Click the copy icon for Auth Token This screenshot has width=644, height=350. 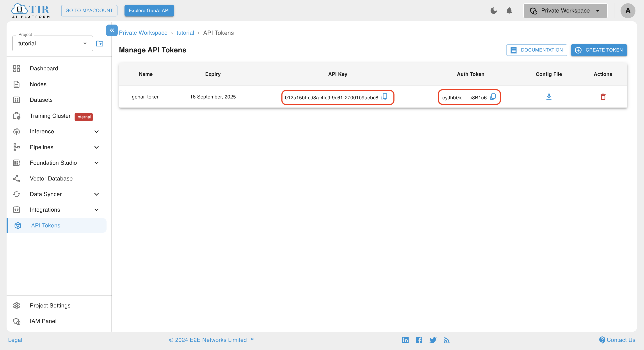point(492,96)
